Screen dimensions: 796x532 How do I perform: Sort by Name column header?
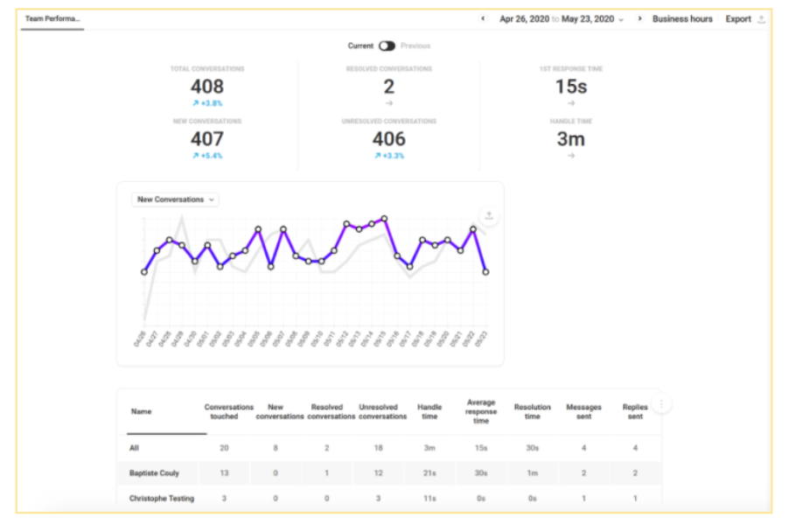pyautogui.click(x=141, y=411)
